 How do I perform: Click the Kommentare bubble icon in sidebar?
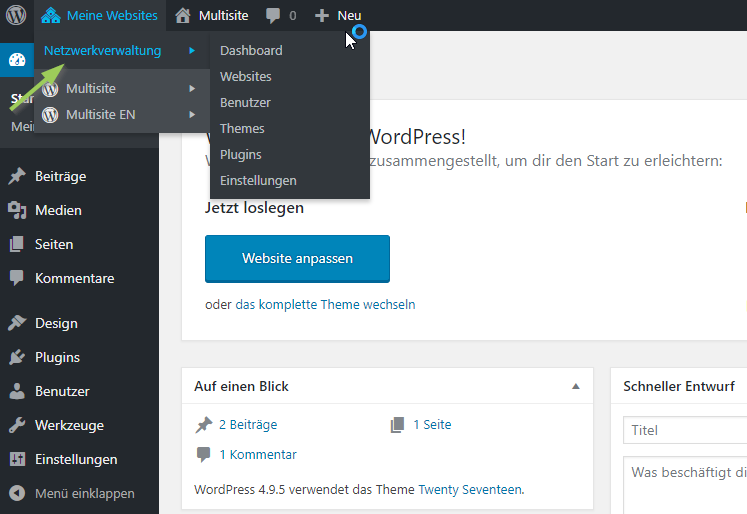pos(17,278)
